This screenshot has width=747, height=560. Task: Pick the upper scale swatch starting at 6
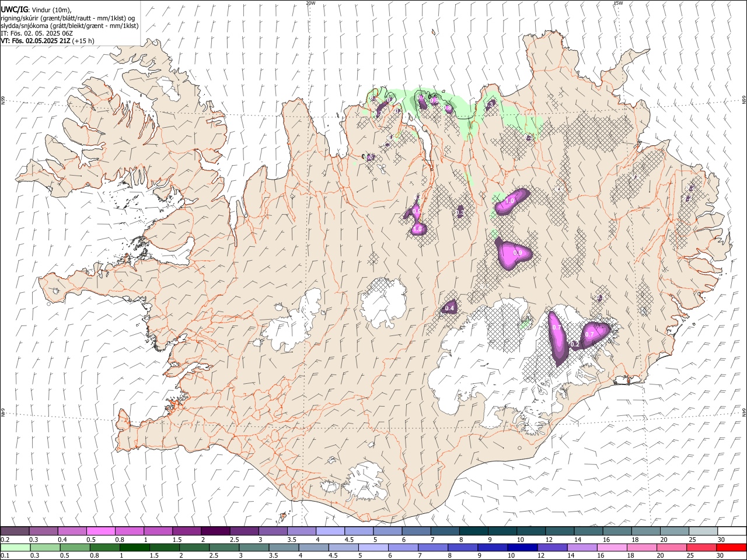416,531
